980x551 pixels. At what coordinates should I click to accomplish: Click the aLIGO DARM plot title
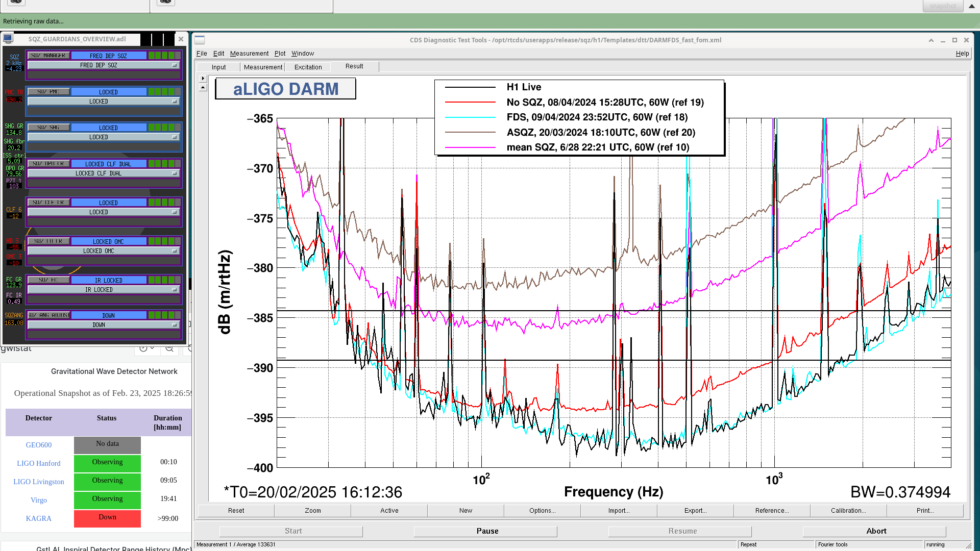[x=285, y=89]
